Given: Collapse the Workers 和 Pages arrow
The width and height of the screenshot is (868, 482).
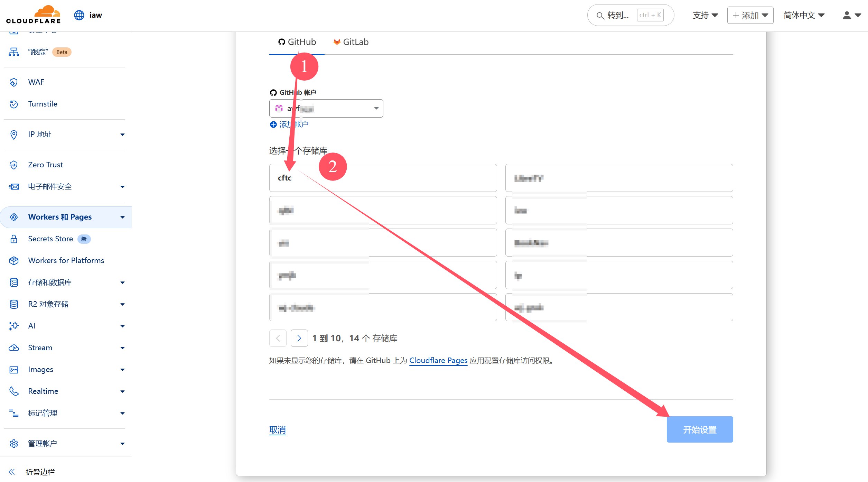Looking at the screenshot, I should point(122,217).
